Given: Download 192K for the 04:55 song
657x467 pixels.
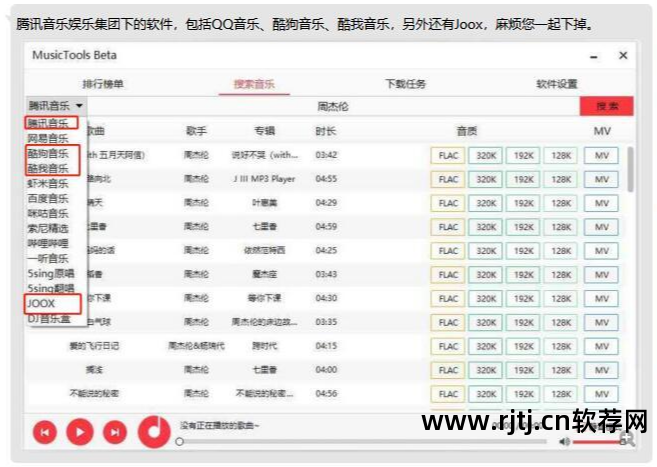Looking at the screenshot, I should pyautogui.click(x=523, y=180).
